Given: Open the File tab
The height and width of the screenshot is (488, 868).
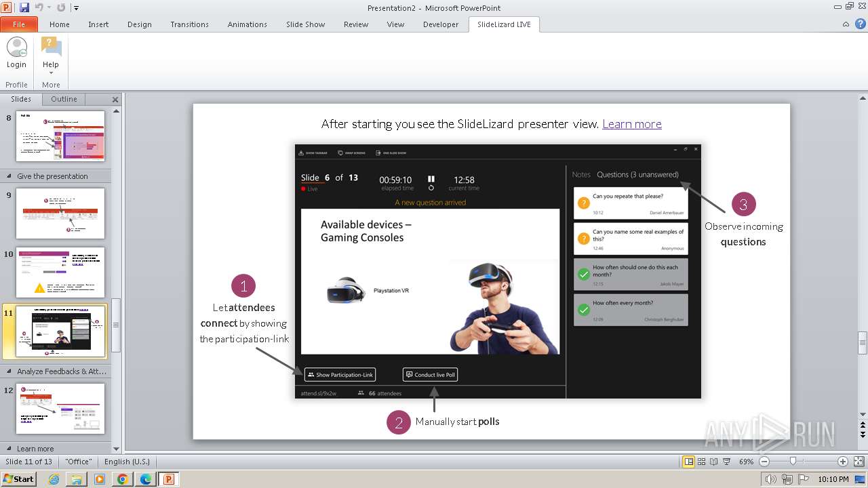Looking at the screenshot, I should pos(19,24).
